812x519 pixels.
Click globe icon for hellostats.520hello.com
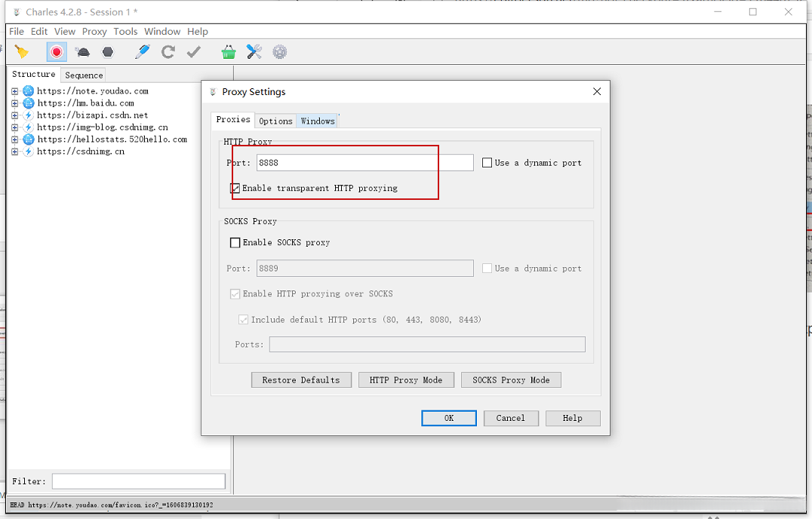click(29, 140)
